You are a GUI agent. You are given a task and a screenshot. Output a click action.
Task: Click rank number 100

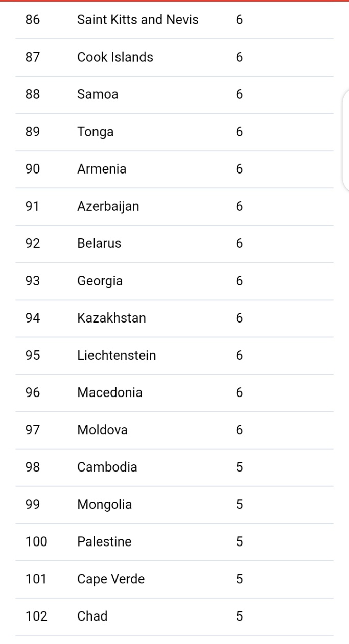pos(36,541)
